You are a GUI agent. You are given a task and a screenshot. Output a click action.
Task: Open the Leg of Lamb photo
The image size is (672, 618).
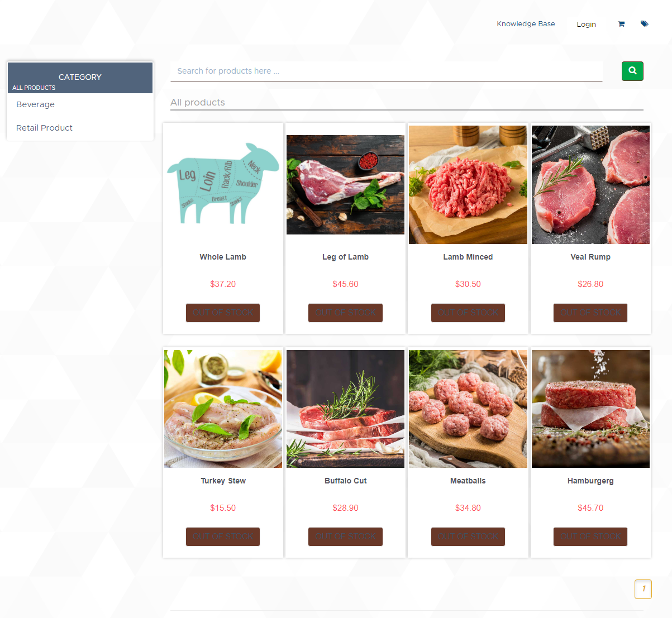pos(345,185)
